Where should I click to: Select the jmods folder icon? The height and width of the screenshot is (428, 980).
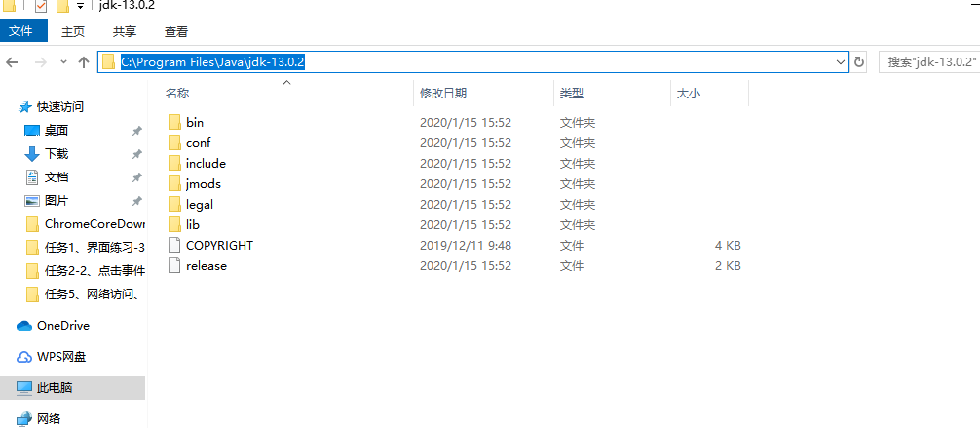pos(174,184)
